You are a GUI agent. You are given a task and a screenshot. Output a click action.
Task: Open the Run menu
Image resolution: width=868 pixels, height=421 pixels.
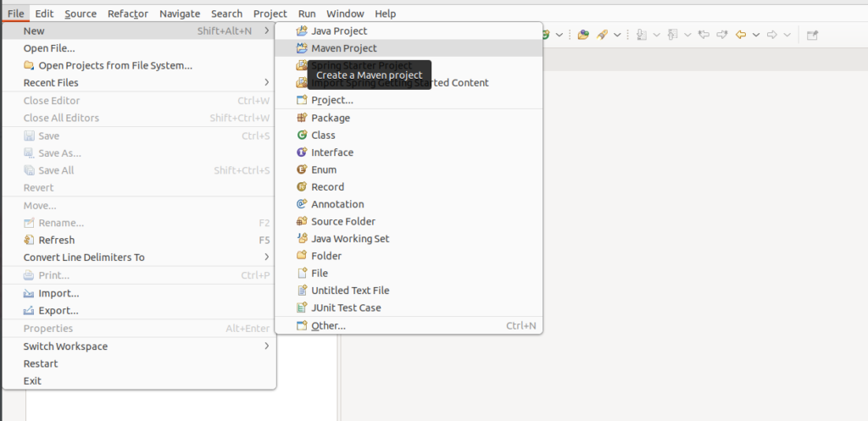coord(307,14)
